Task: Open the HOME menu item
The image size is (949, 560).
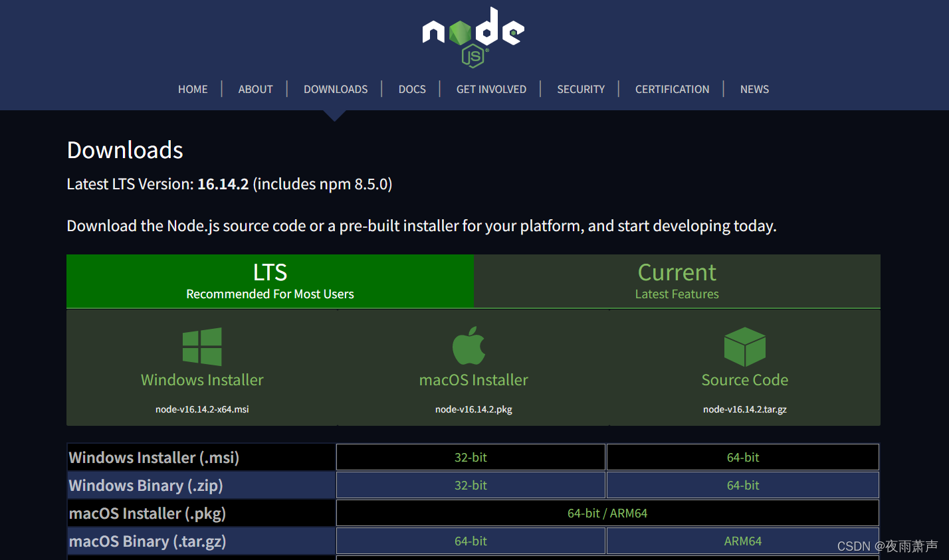Action: point(193,89)
